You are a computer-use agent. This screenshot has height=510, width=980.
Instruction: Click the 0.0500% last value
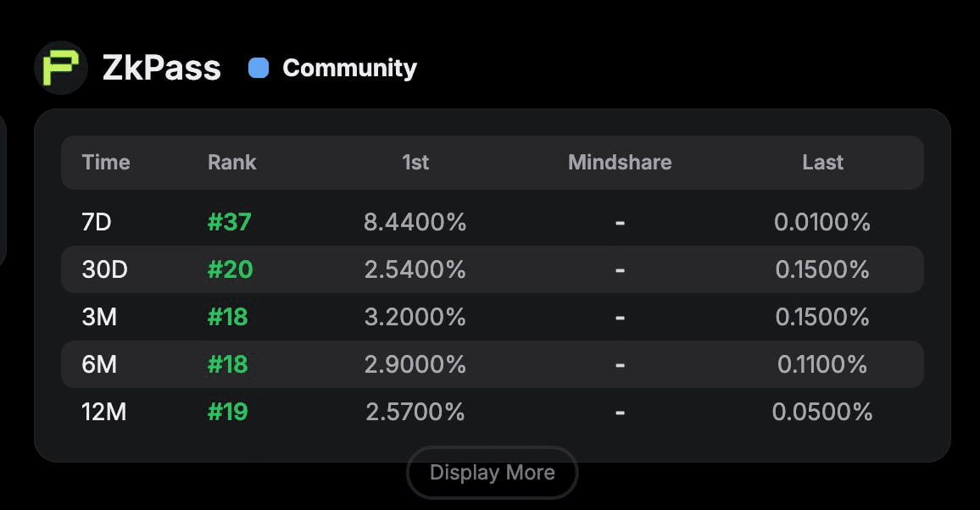pyautogui.click(x=821, y=412)
